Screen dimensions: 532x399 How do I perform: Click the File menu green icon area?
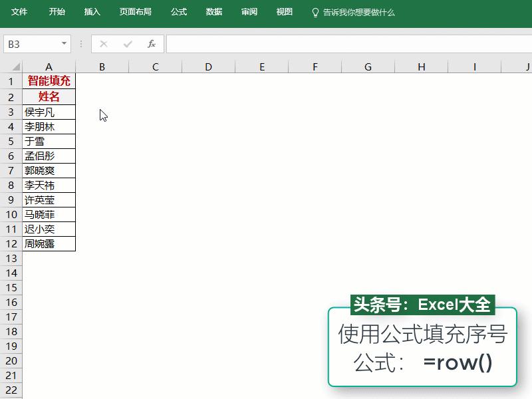pyautogui.click(x=19, y=11)
